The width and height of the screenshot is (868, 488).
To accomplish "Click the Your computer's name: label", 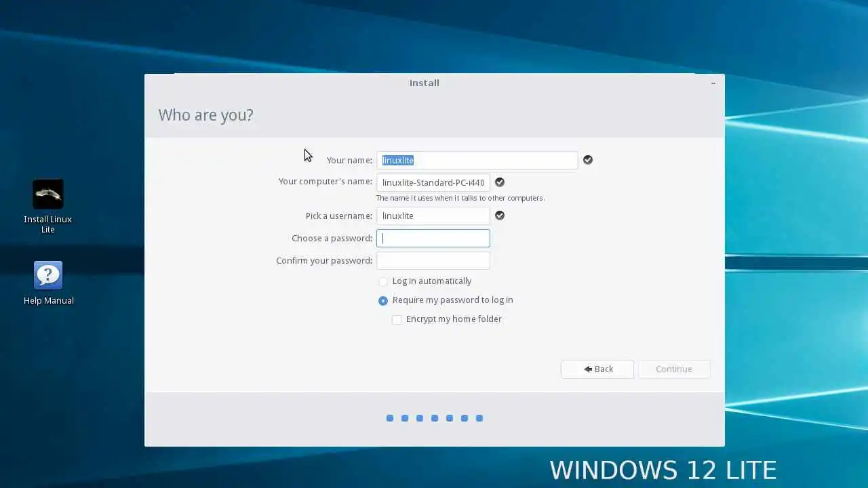I will (x=325, y=181).
